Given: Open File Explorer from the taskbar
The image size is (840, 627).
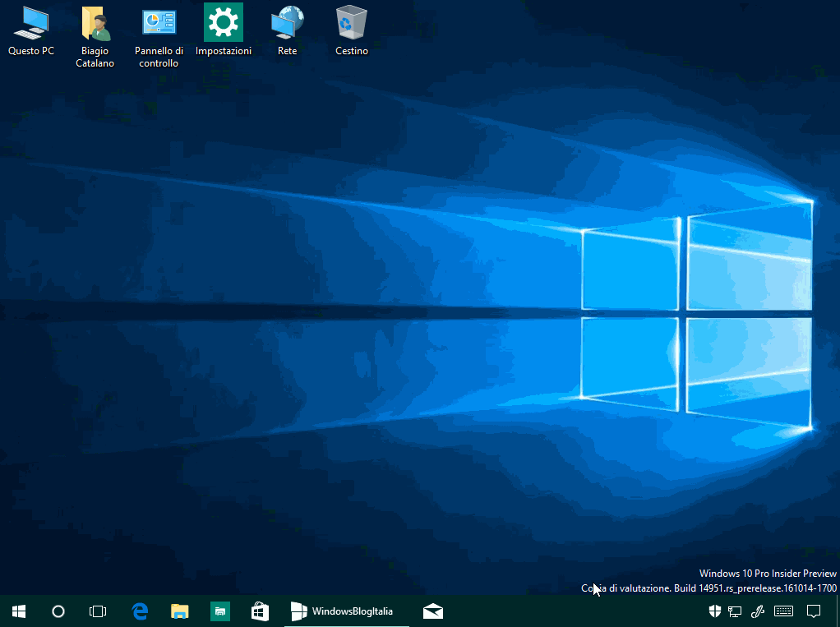Looking at the screenshot, I should pos(179,611).
